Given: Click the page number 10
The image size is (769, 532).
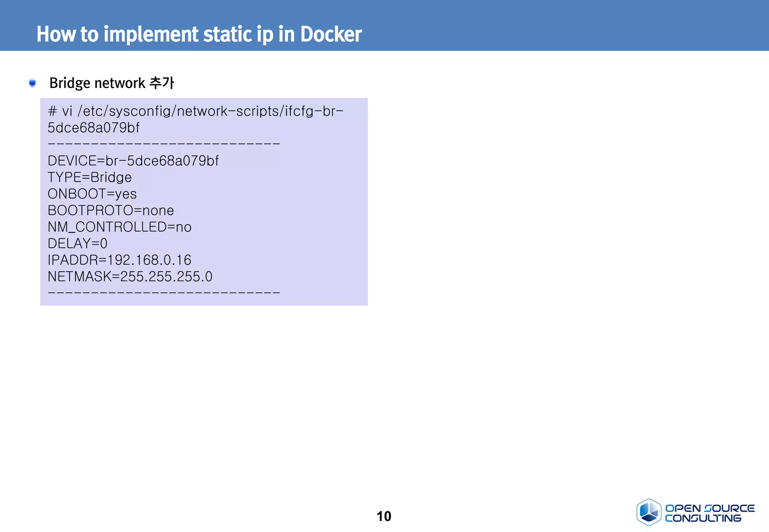Looking at the screenshot, I should [x=384, y=516].
